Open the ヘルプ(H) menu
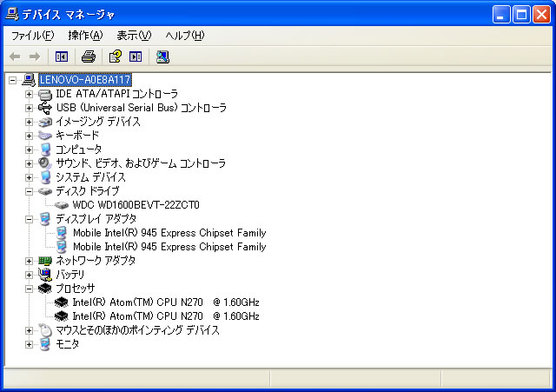 tap(185, 36)
